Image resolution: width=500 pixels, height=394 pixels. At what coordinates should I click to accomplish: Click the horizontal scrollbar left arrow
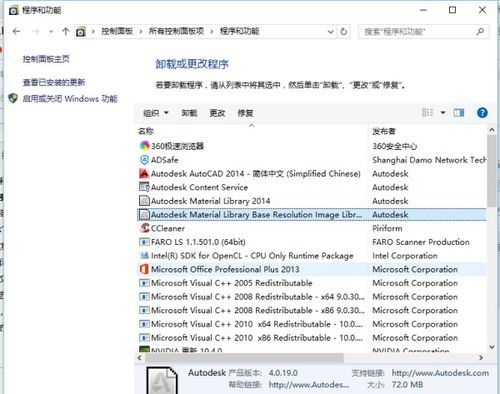(140, 358)
